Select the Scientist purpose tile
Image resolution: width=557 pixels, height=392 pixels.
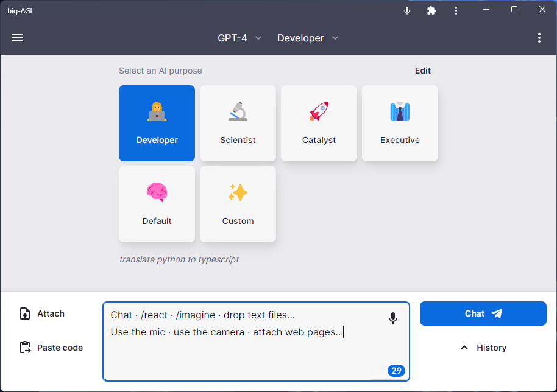point(238,123)
